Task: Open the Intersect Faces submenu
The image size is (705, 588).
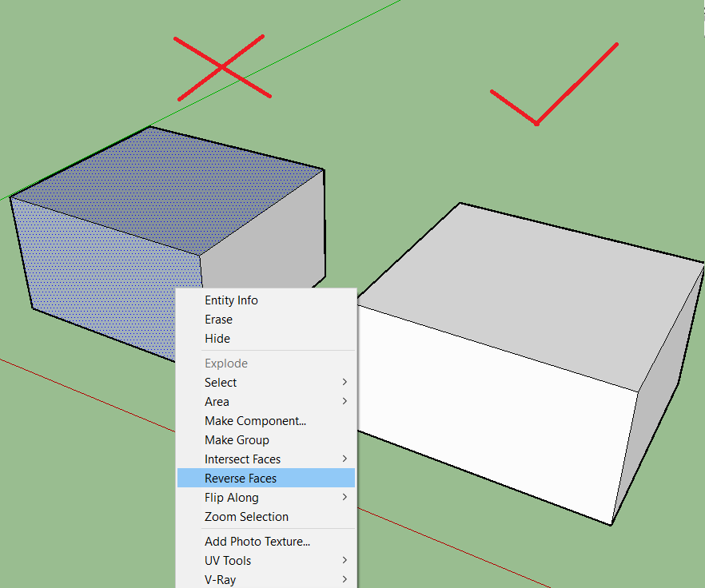Action: [266, 459]
